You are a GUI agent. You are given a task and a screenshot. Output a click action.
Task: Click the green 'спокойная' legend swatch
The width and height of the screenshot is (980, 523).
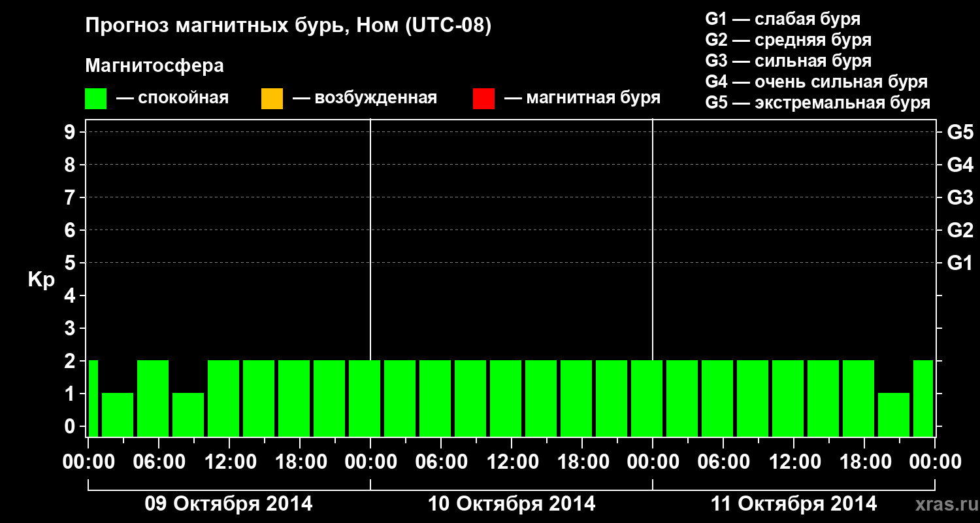95,99
